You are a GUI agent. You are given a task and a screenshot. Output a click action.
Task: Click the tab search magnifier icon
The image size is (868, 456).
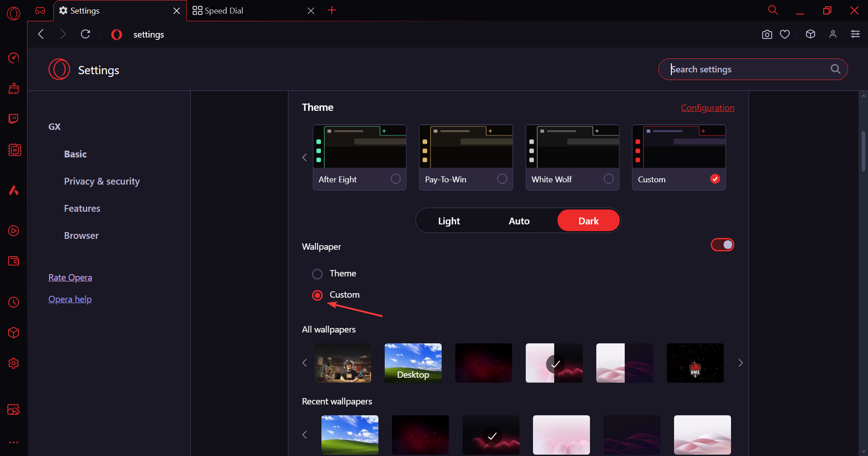click(773, 10)
